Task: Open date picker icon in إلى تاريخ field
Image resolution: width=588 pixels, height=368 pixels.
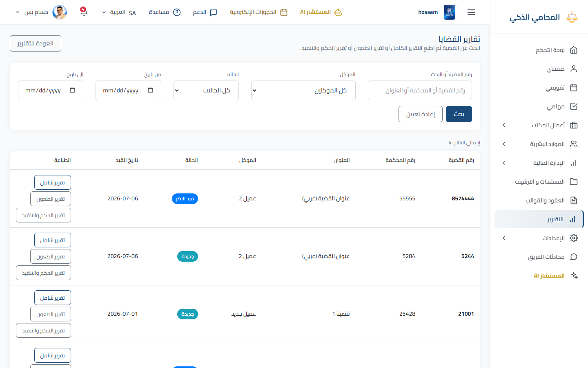Action: point(73,90)
